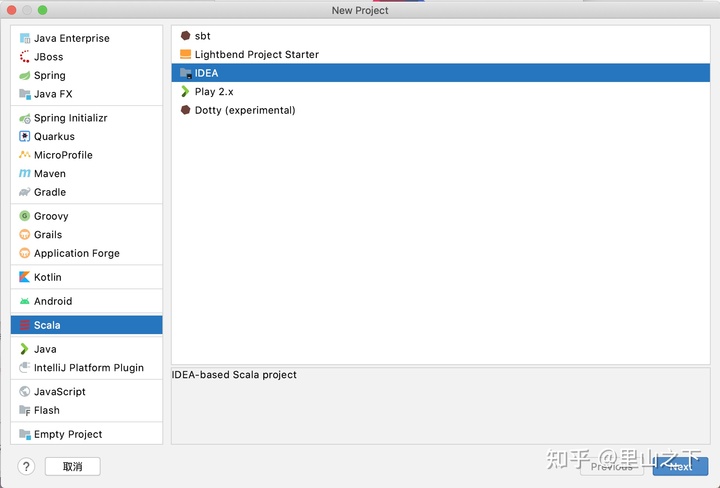Image resolution: width=720 pixels, height=488 pixels.
Task: Click the sbt brown hexagon icon
Action: click(186, 36)
